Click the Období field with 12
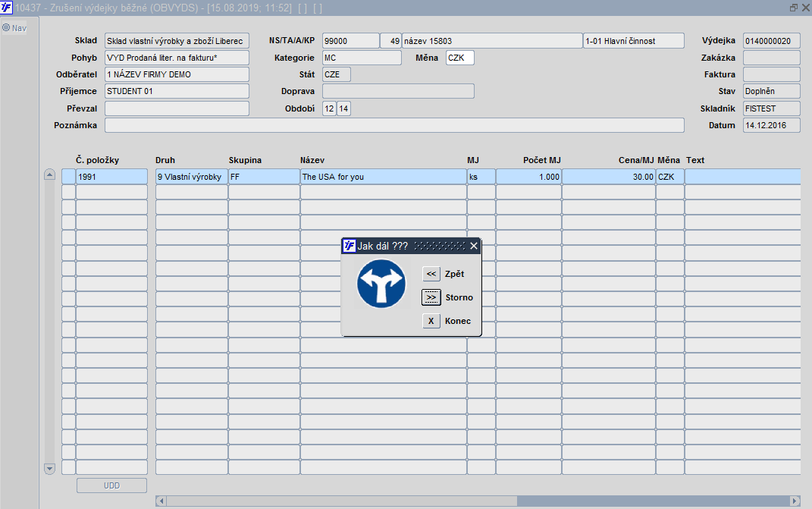Screen dimensions: 812x509 pos(329,108)
